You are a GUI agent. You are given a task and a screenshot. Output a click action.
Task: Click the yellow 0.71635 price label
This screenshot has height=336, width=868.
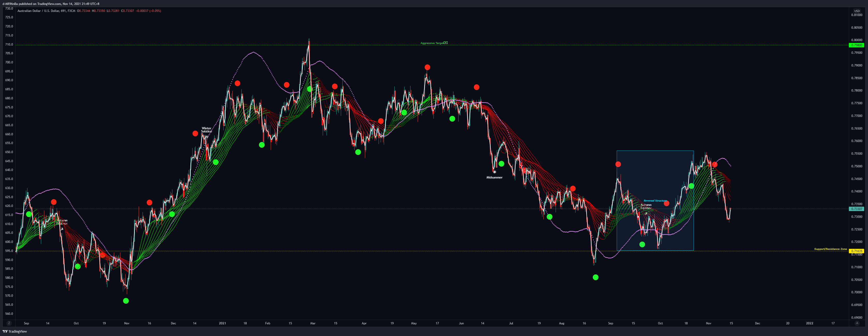point(856,251)
